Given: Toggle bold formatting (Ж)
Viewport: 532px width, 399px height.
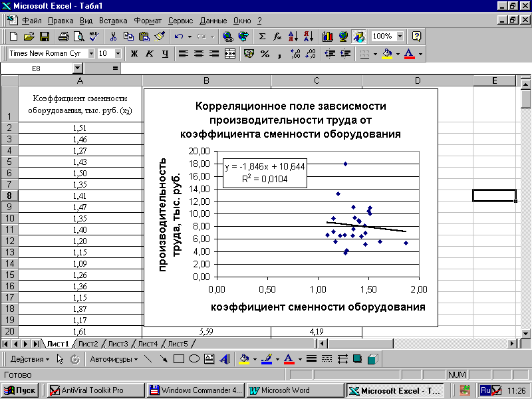Looking at the screenshot, I should (134, 53).
